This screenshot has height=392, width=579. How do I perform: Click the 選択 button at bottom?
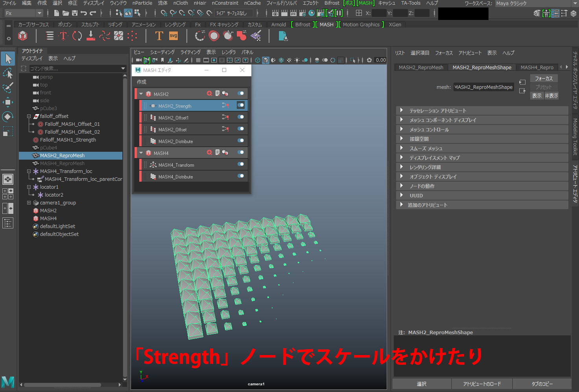[x=422, y=384]
